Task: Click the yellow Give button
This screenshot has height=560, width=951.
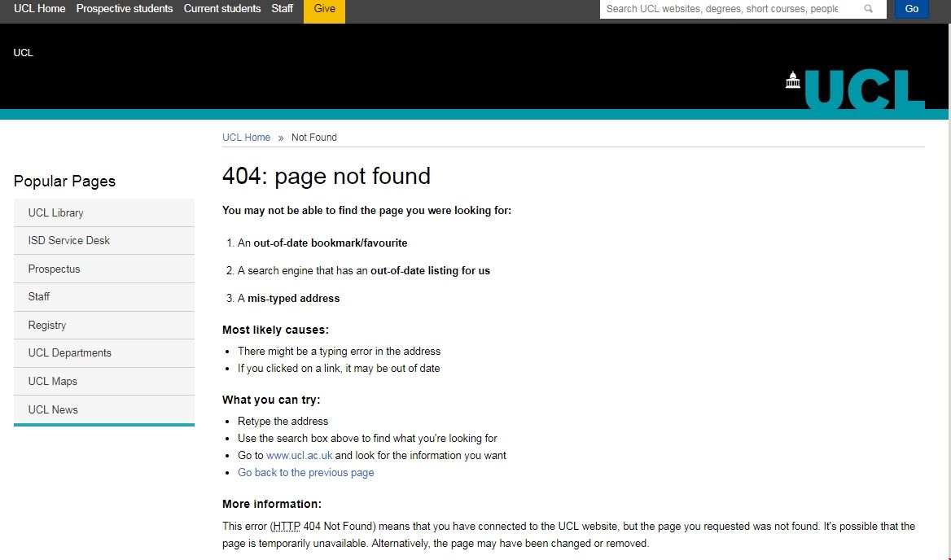Action: point(324,10)
